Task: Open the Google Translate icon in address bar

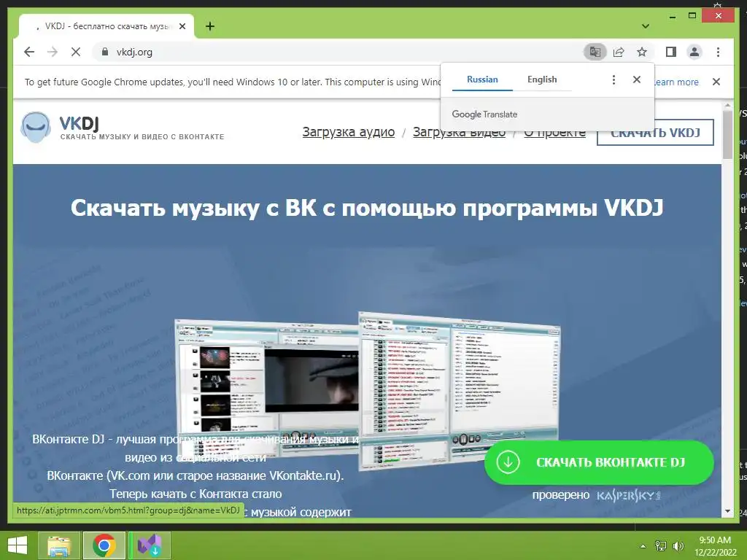Action: pos(595,52)
